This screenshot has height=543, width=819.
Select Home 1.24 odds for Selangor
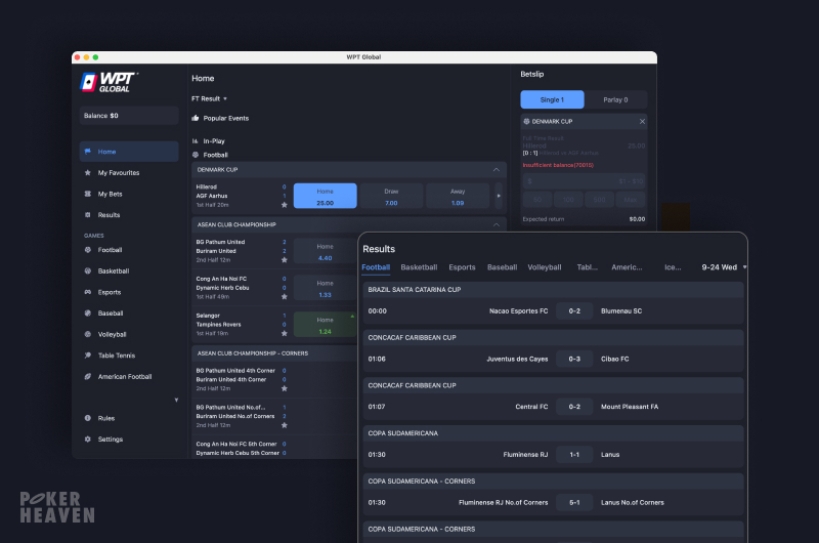[325, 324]
